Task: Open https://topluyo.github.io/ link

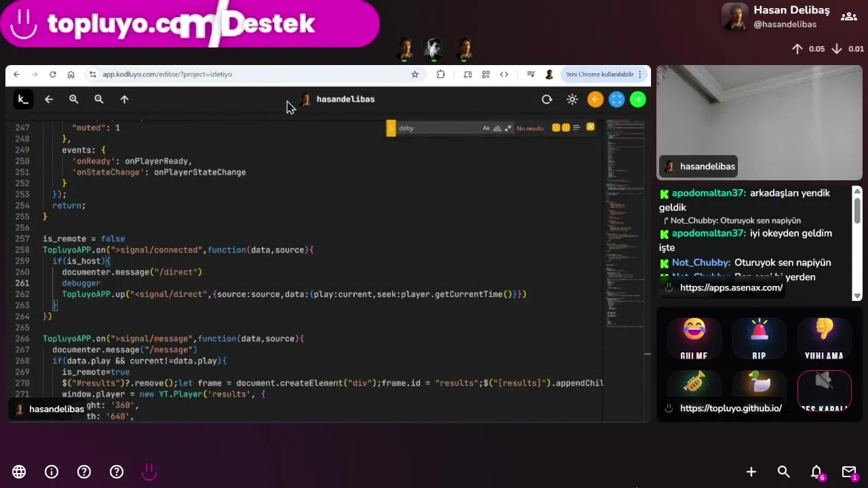Action: pyautogui.click(x=731, y=408)
